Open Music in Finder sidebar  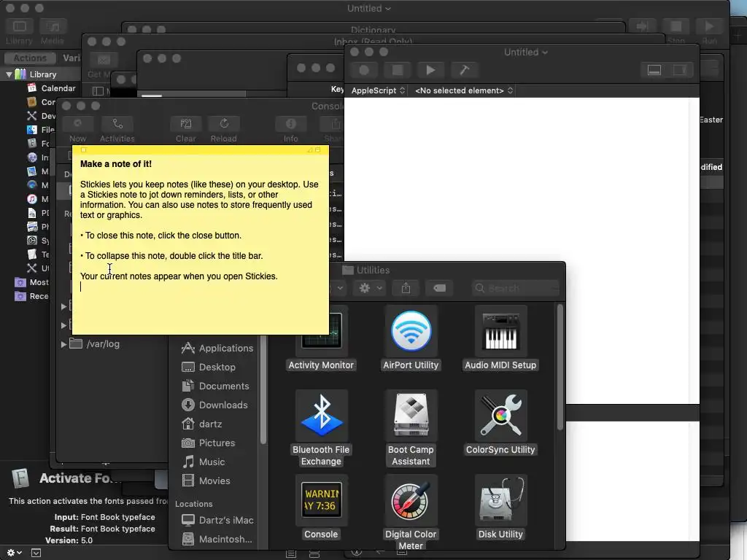(204, 462)
